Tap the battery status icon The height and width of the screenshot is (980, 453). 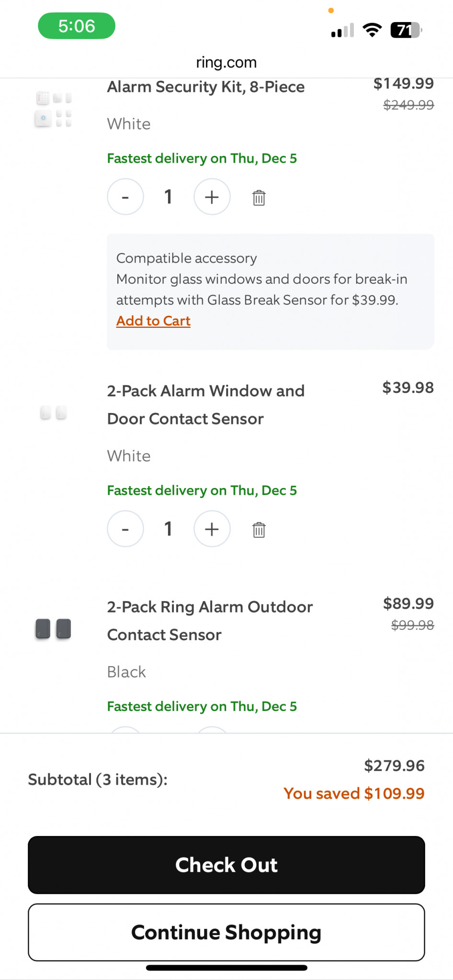click(406, 30)
